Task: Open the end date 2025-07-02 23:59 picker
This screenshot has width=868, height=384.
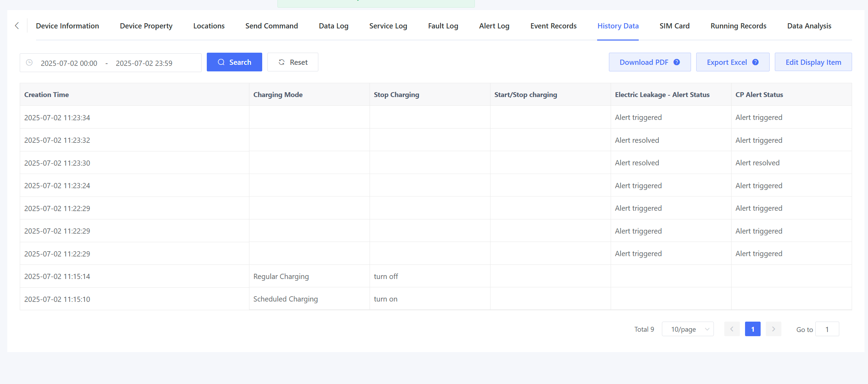Action: (x=144, y=63)
